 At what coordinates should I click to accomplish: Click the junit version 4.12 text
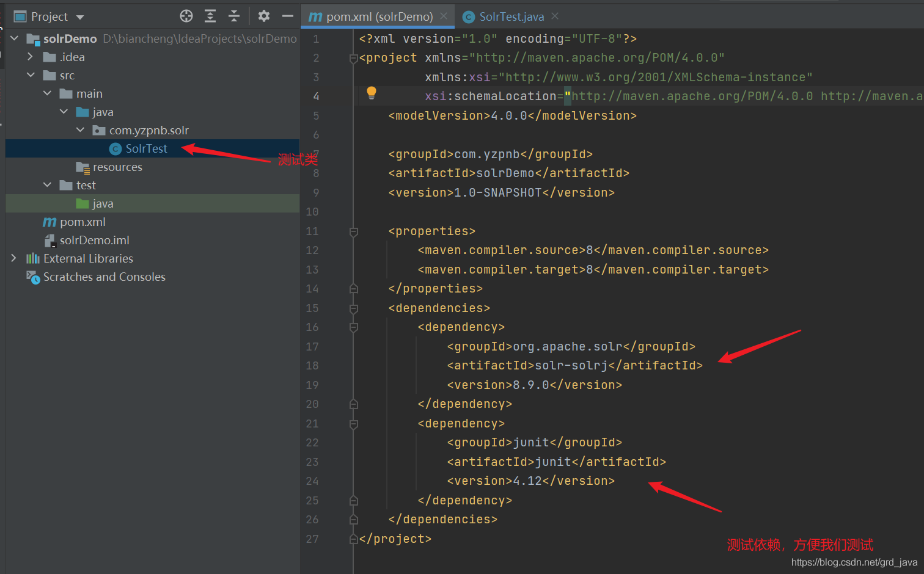[527, 481]
